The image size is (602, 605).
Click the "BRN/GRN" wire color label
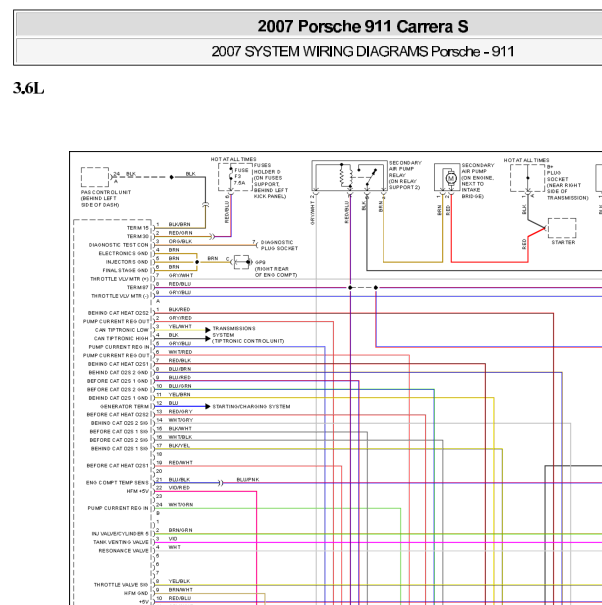click(x=180, y=530)
